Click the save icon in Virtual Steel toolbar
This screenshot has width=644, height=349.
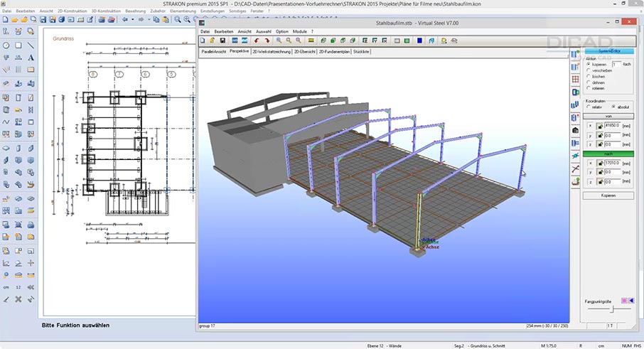click(223, 41)
